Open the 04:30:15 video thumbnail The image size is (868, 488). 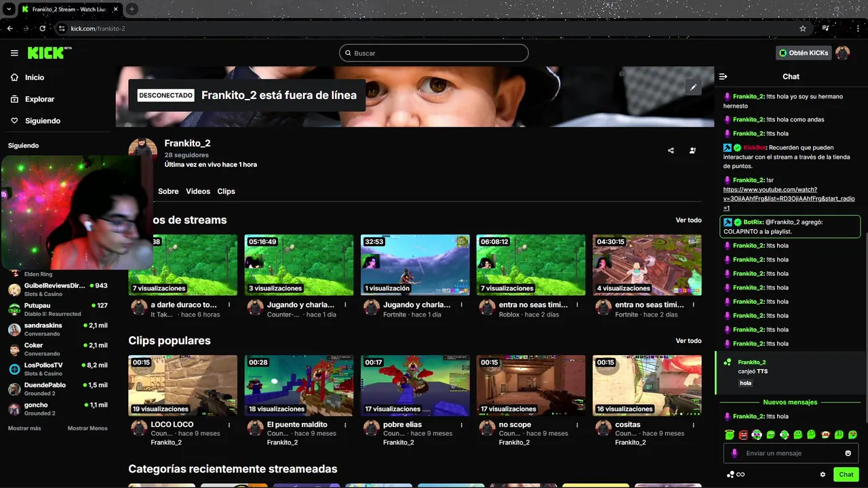(647, 265)
